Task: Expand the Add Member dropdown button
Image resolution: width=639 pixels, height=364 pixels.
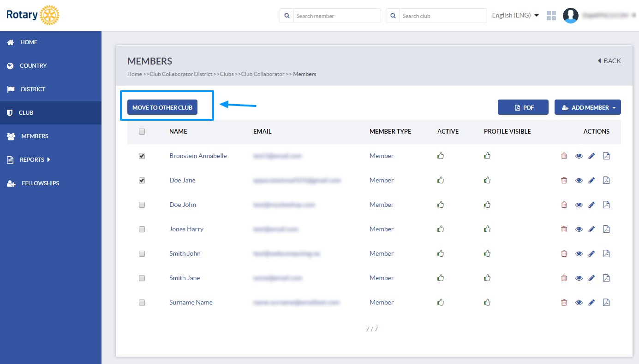Action: (588, 107)
